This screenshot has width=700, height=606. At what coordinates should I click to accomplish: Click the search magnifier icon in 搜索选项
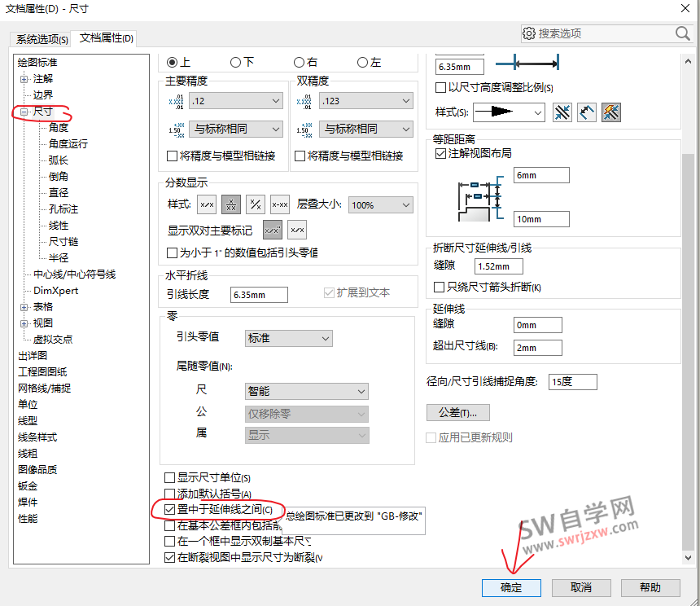(x=682, y=33)
